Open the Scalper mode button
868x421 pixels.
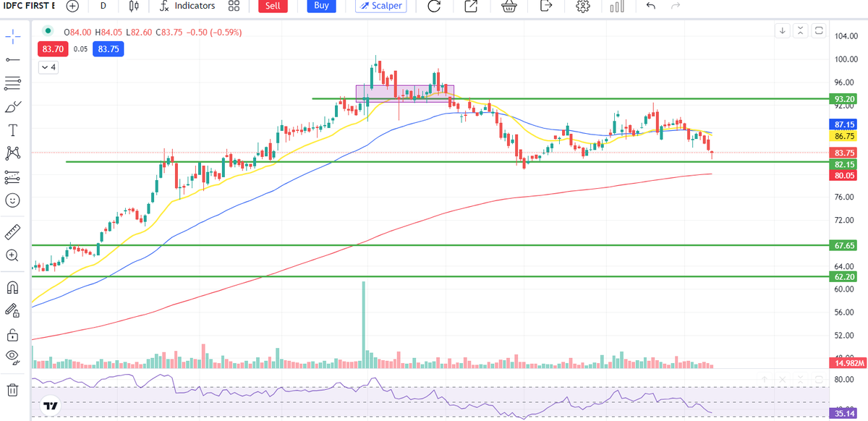[380, 6]
